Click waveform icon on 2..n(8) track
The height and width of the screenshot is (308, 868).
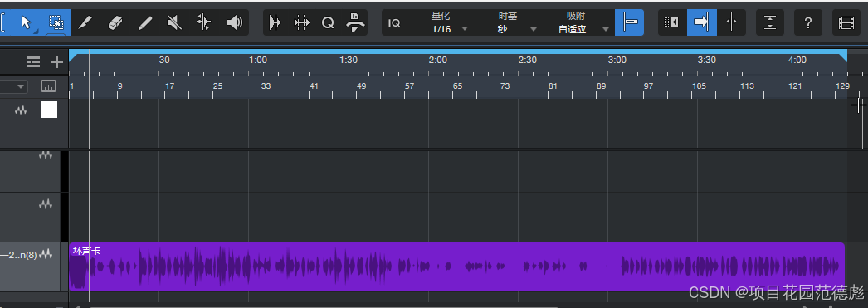click(46, 254)
